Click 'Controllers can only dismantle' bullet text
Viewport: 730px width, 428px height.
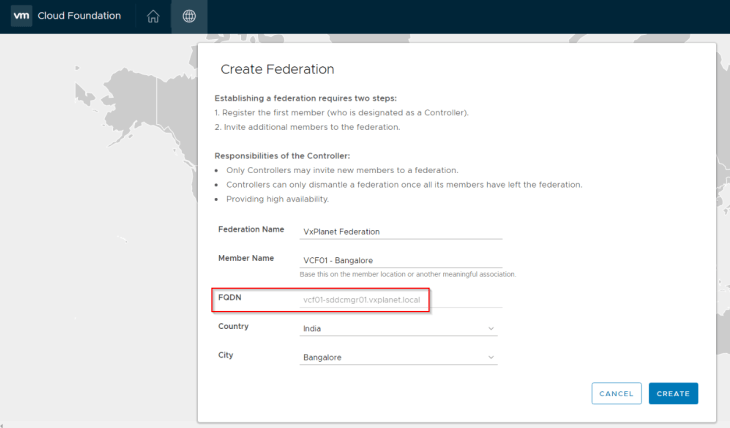click(404, 185)
